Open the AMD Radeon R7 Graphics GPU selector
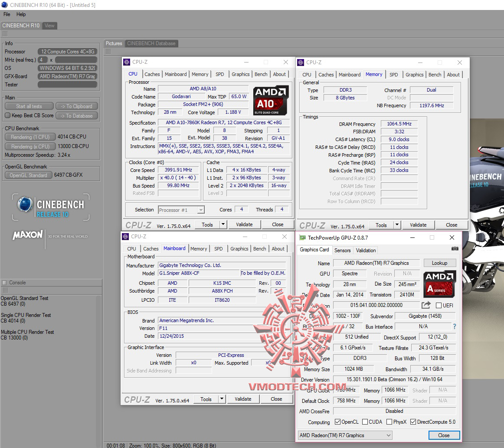This screenshot has height=448, width=504. pos(345,435)
